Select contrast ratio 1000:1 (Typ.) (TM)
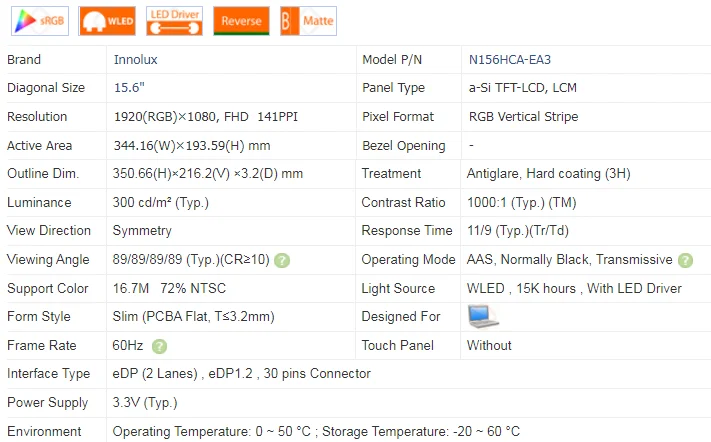711x442 pixels. coord(521,202)
